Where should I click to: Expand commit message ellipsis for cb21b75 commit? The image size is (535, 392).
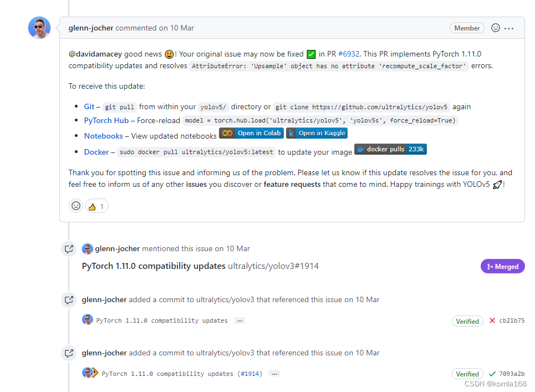coord(240,320)
